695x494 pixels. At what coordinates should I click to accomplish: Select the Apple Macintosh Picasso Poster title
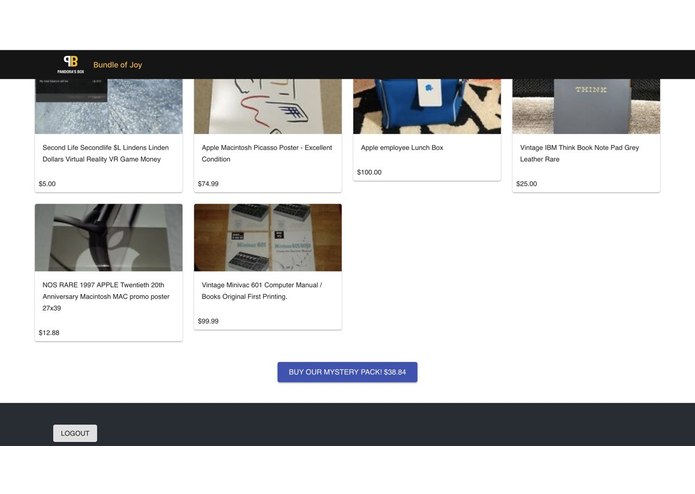267,153
